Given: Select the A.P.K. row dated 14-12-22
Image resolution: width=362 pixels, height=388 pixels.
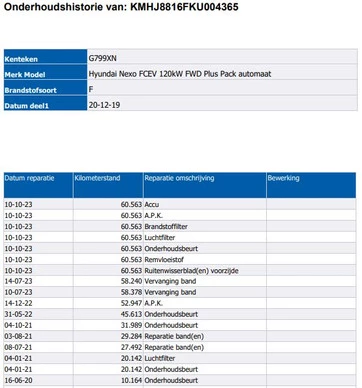Looking at the screenshot, I should pos(180,303).
